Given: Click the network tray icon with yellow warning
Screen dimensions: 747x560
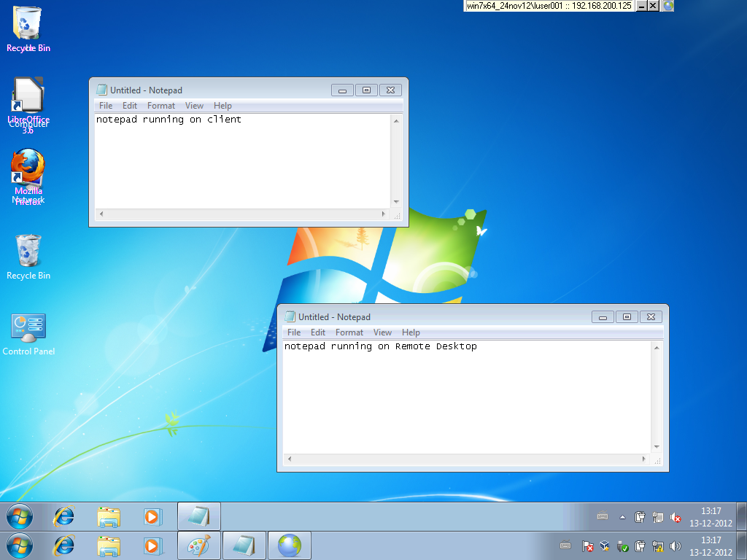Looking at the screenshot, I should tap(657, 545).
